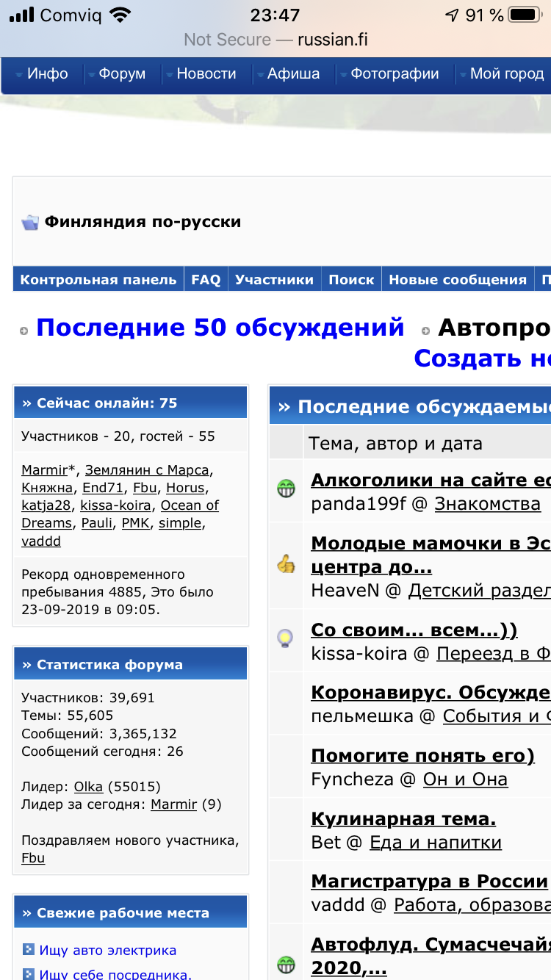
Task: Open topic Кулинарная тема
Action: click(403, 818)
